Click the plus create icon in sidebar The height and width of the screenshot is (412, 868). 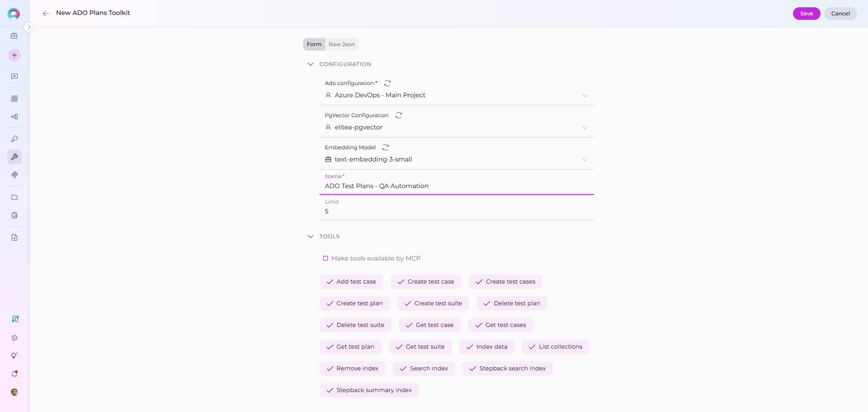pos(14,55)
